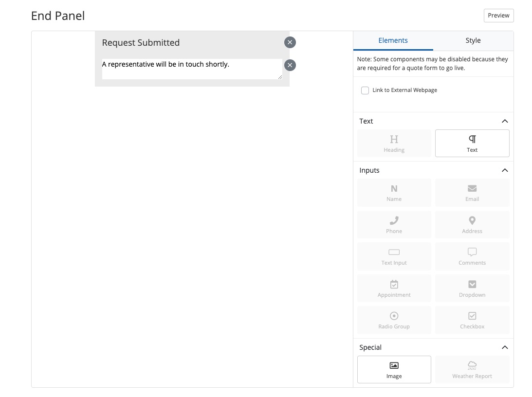Viewport: 532px width, 397px height.
Task: Edit the representative message text area
Action: pos(192,69)
